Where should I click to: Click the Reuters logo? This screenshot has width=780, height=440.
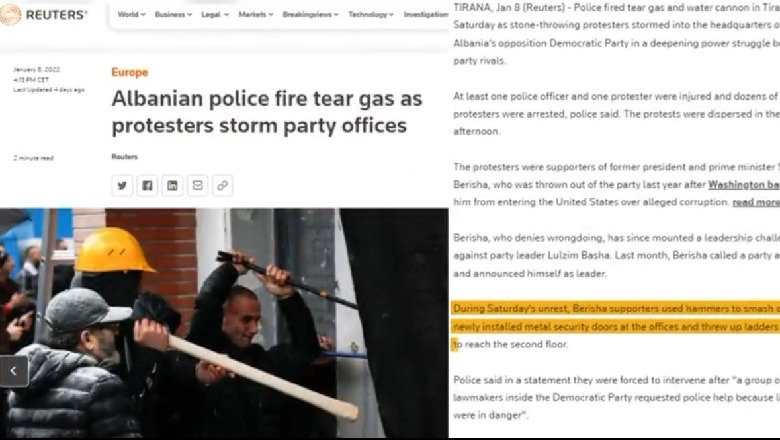pos(43,14)
